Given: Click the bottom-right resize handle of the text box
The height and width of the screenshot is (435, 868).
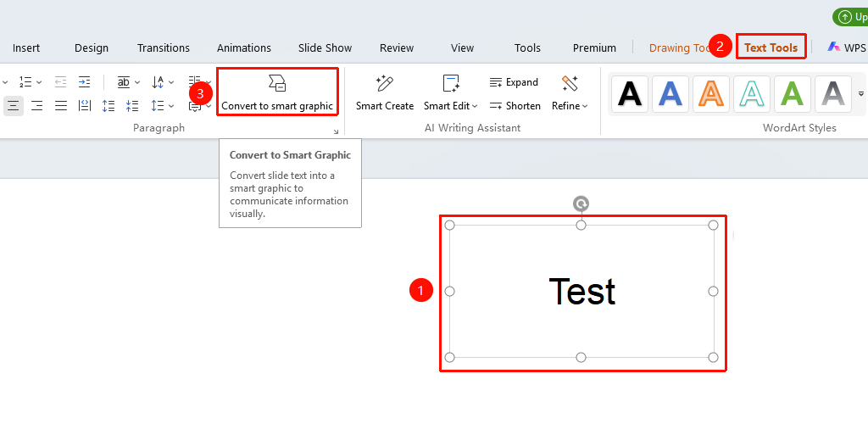Looking at the screenshot, I should [x=713, y=358].
